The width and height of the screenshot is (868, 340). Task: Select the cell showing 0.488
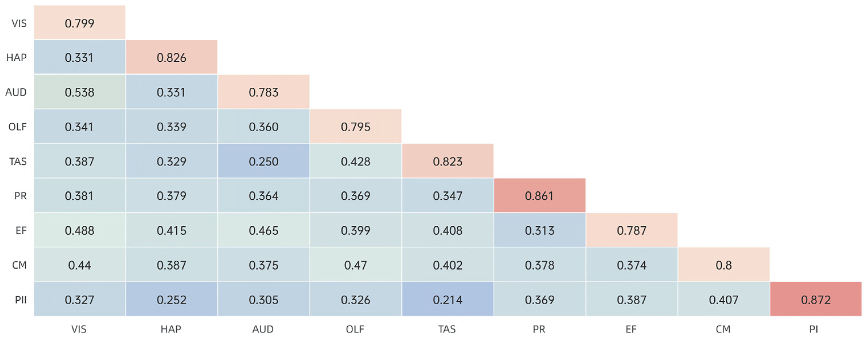click(x=80, y=230)
